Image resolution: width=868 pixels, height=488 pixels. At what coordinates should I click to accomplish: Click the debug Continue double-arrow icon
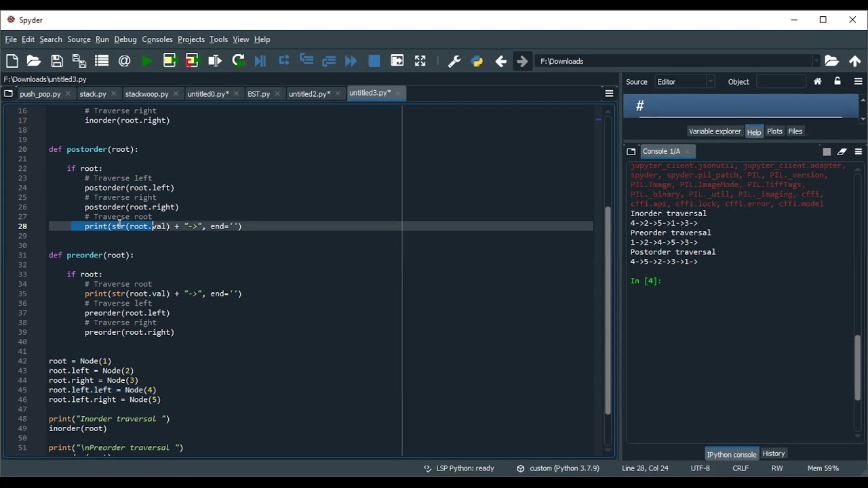point(351,61)
